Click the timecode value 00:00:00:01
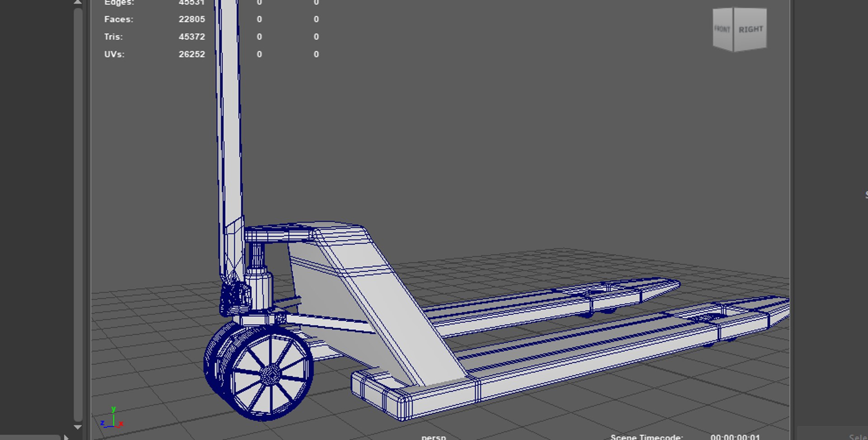Screen dimensions: 868x440 [x=735, y=437]
